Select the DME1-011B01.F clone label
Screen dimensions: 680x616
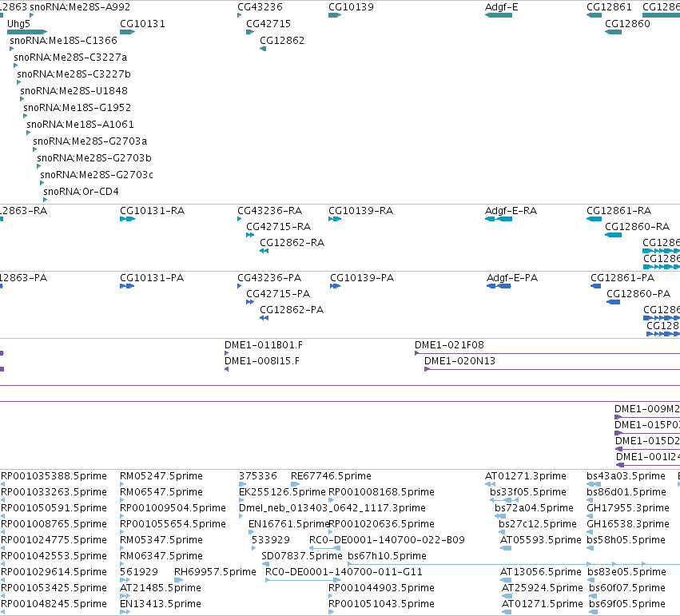coord(264,345)
